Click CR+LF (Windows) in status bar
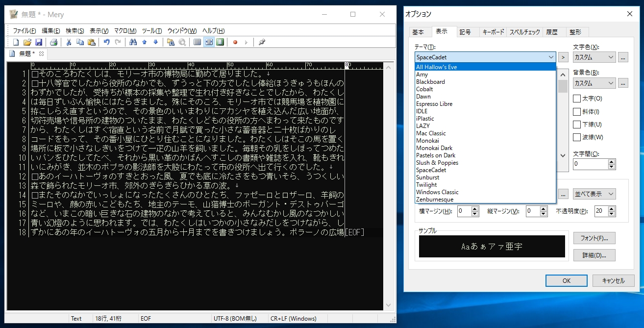 (293, 318)
